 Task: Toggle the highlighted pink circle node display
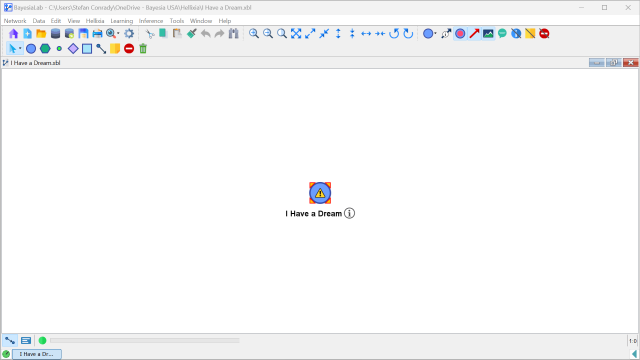click(x=460, y=33)
